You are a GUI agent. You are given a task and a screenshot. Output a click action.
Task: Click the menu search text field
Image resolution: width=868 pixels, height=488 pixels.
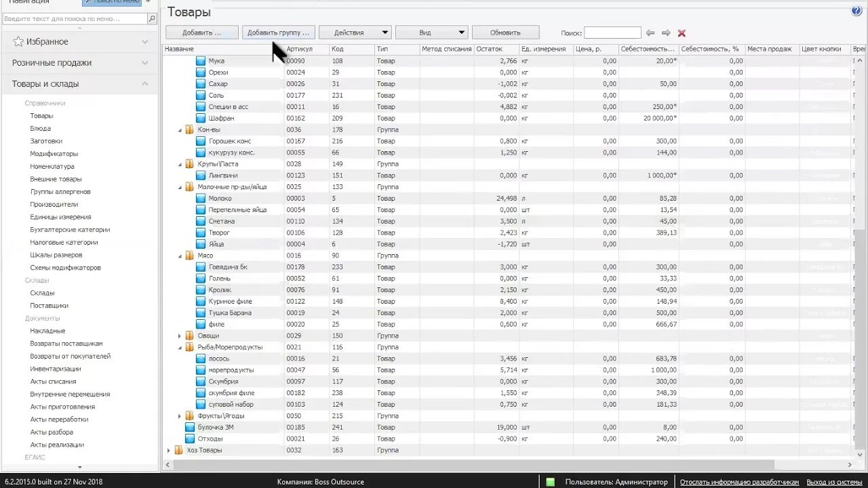pyautogui.click(x=75, y=19)
